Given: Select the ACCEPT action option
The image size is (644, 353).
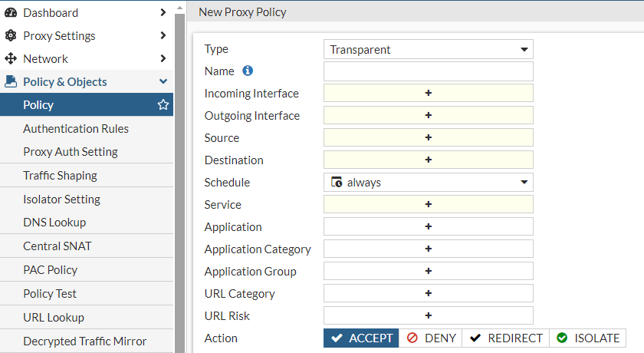Looking at the screenshot, I should (361, 338).
